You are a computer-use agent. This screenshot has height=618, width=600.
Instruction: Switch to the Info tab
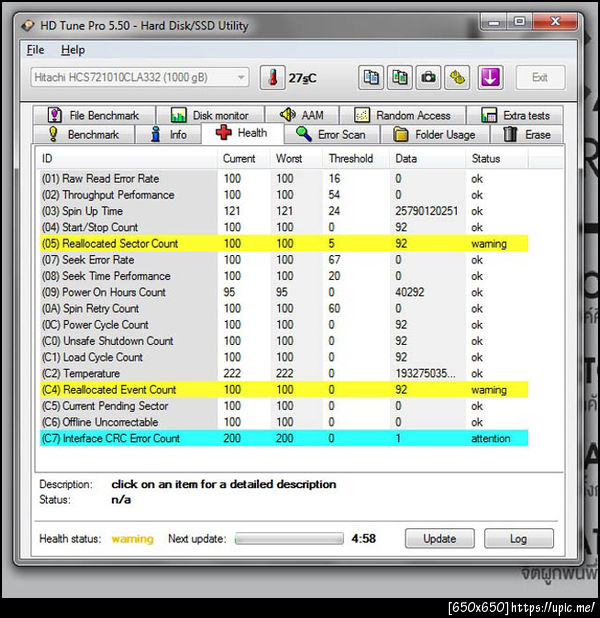coord(168,134)
